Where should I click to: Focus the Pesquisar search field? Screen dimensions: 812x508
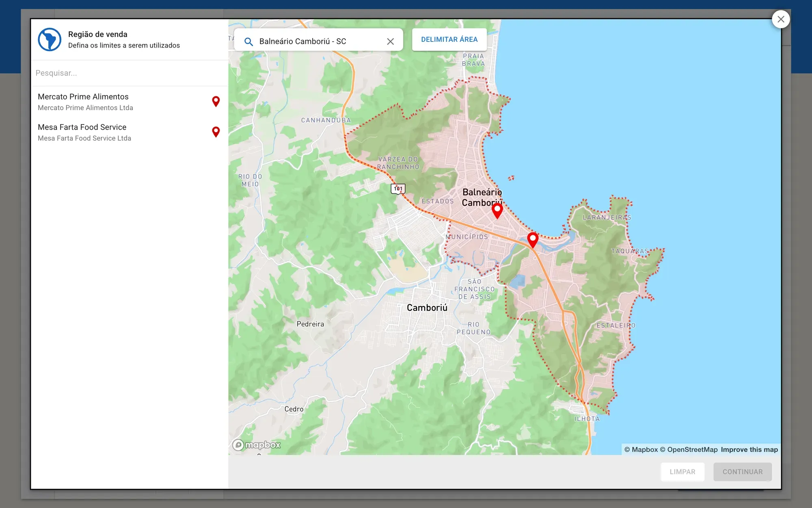(x=130, y=73)
